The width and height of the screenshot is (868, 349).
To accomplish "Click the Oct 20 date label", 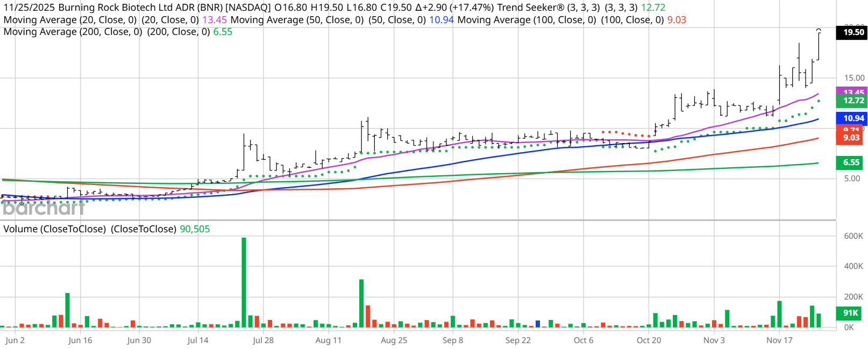I will click(x=649, y=340).
